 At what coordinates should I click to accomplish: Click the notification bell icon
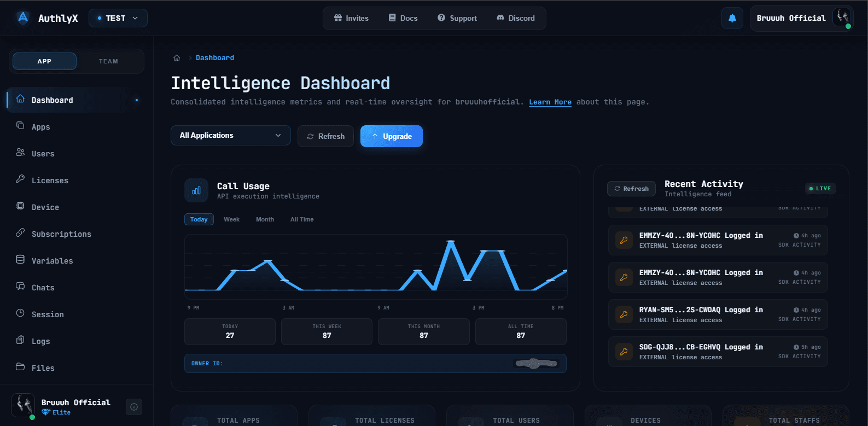pos(732,18)
